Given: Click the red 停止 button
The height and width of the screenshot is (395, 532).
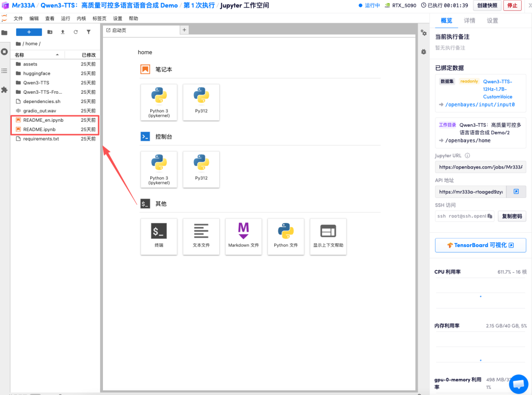Looking at the screenshot, I should (512, 5).
